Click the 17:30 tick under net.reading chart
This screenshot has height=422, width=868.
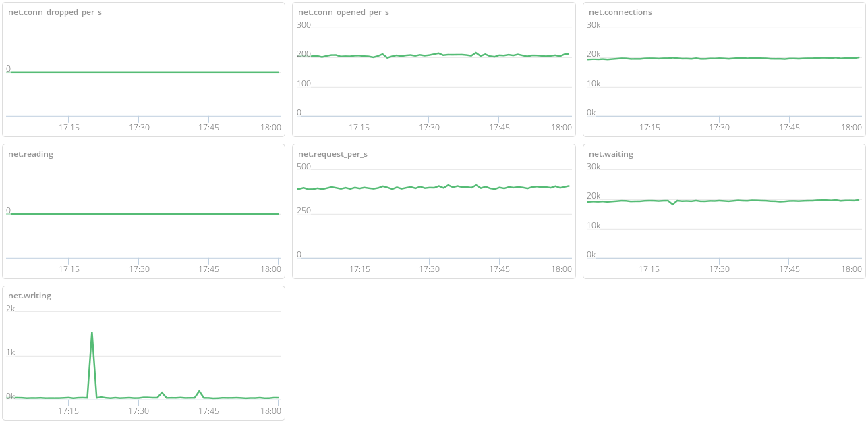tap(139, 269)
